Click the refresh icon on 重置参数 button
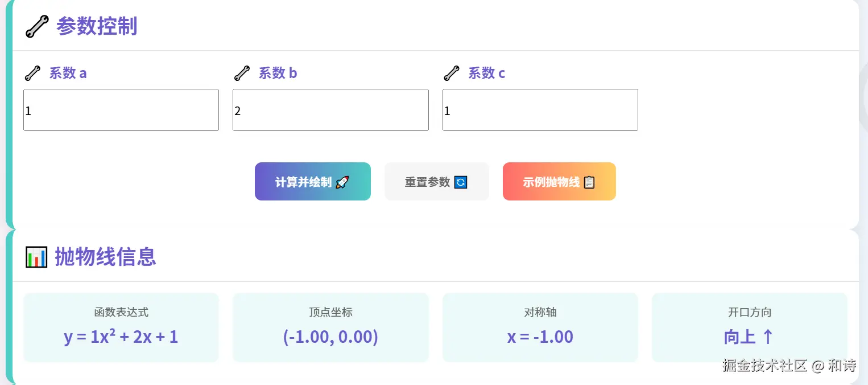 pyautogui.click(x=461, y=182)
